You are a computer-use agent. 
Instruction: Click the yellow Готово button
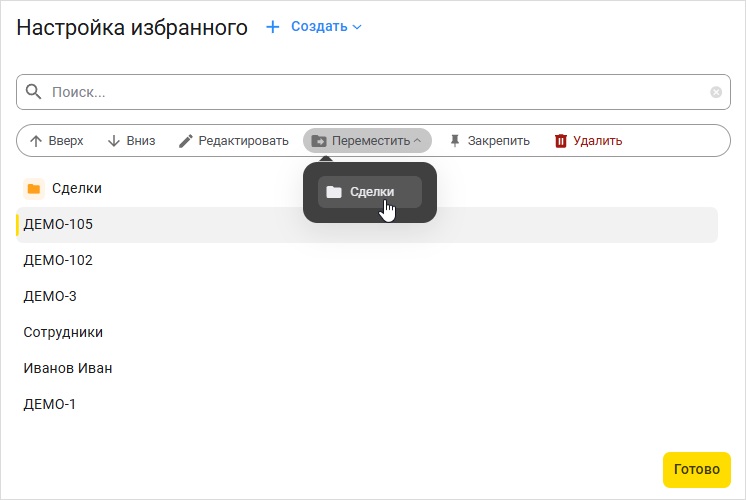click(697, 470)
